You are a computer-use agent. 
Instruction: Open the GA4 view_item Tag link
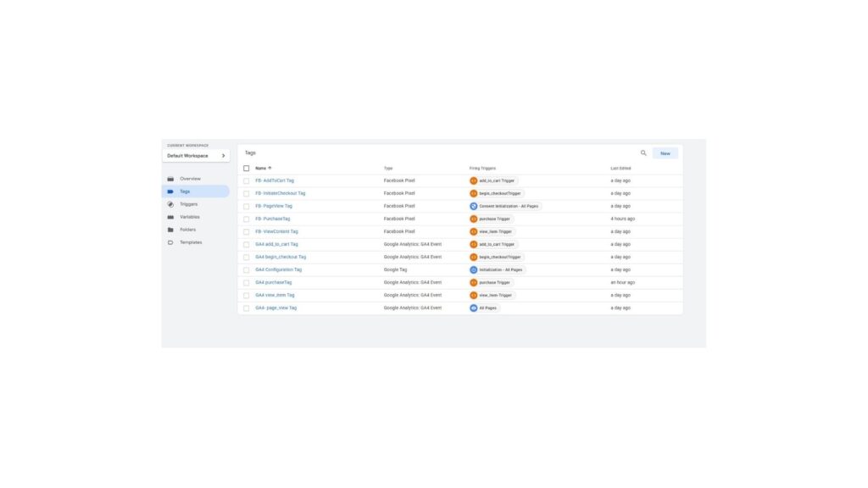coord(275,296)
